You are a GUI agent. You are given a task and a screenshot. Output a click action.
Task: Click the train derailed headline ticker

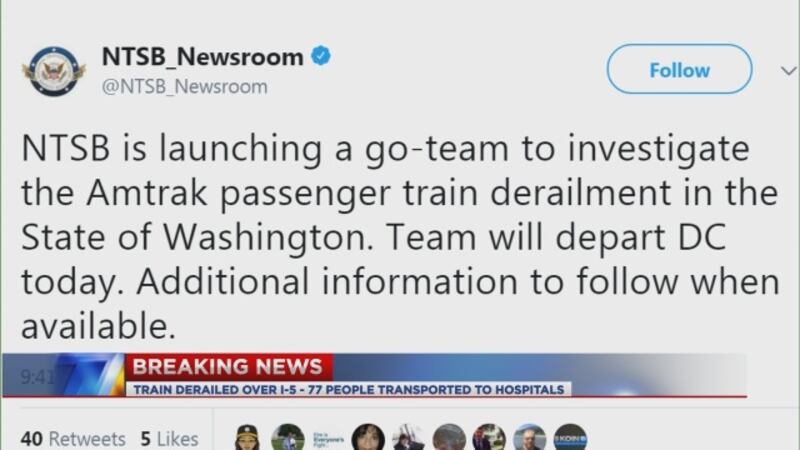click(x=349, y=389)
